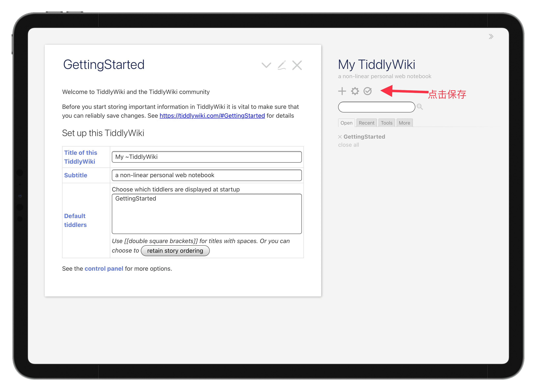Image resolution: width=537 pixels, height=392 pixels.
Task: Hide the sidebar with double chevron
Action: (x=491, y=36)
